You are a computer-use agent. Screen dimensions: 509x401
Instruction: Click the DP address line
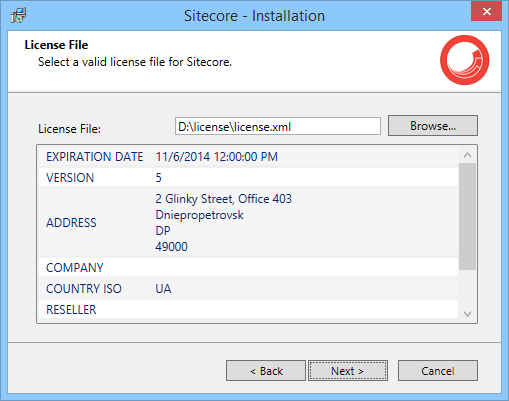click(x=163, y=231)
